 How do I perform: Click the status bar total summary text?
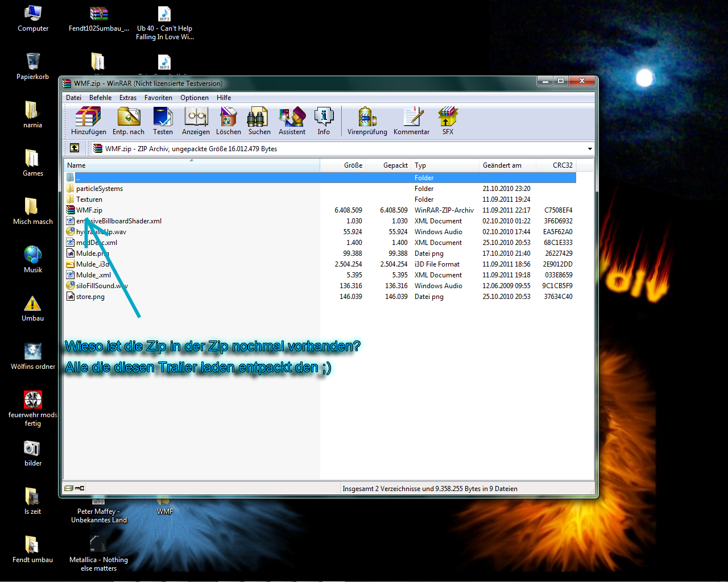[x=430, y=489]
